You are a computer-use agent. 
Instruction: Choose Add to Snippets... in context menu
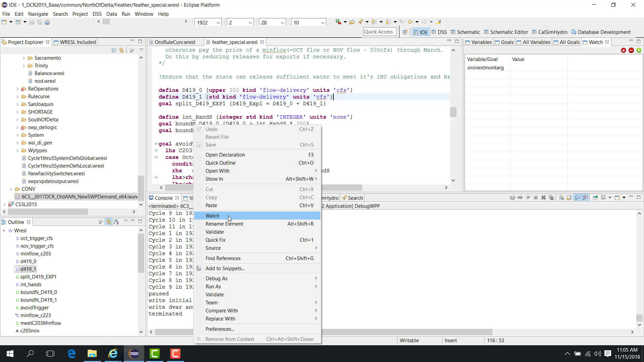pos(258,268)
